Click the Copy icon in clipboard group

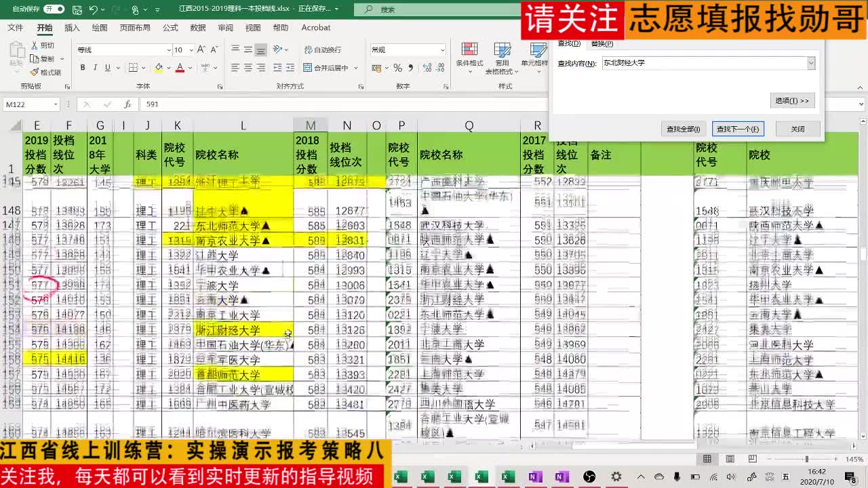point(34,59)
